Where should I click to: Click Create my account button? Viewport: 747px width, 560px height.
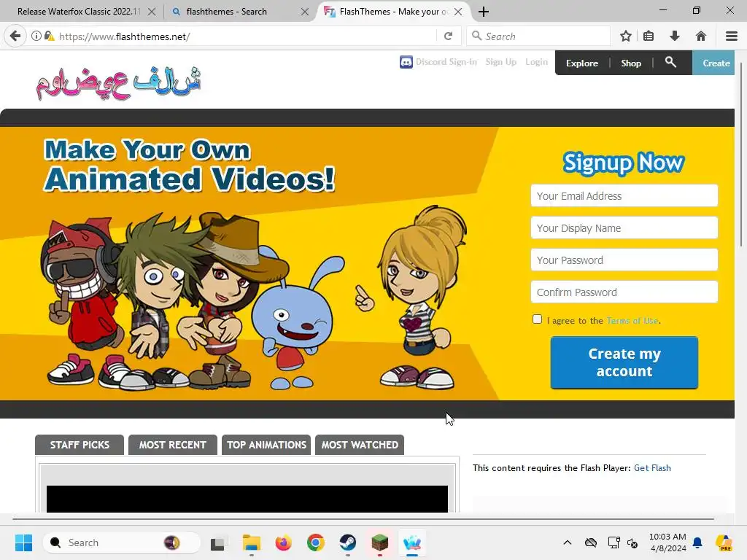(624, 362)
